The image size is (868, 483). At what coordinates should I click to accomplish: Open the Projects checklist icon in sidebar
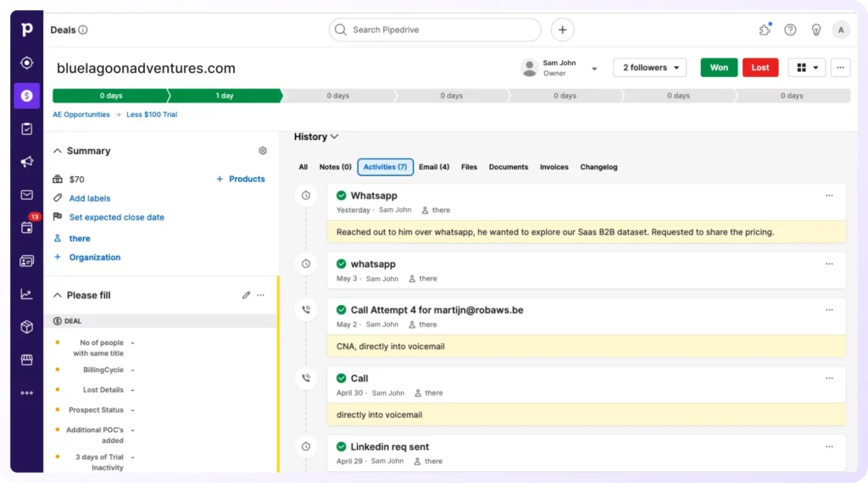click(26, 129)
